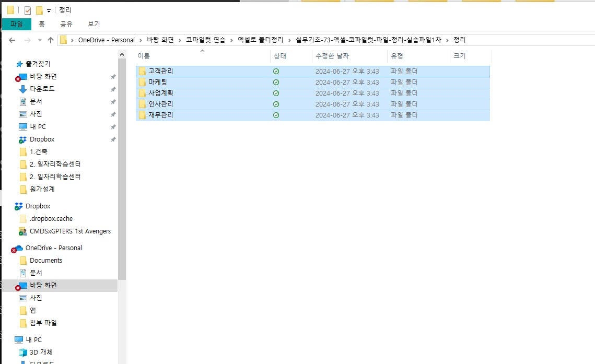This screenshot has height=364, width=595.
Task: Open CMDSxGPTERS 1st Avengers shared folder
Action: (70, 231)
